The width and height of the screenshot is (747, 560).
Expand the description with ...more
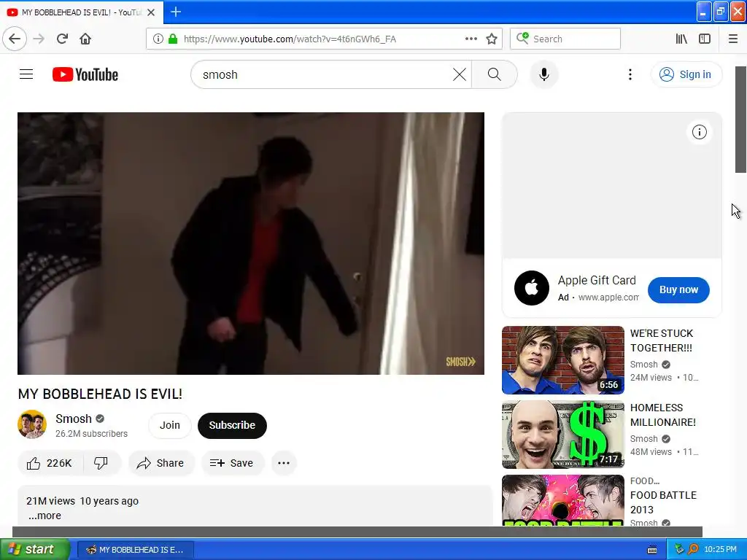[44, 516]
